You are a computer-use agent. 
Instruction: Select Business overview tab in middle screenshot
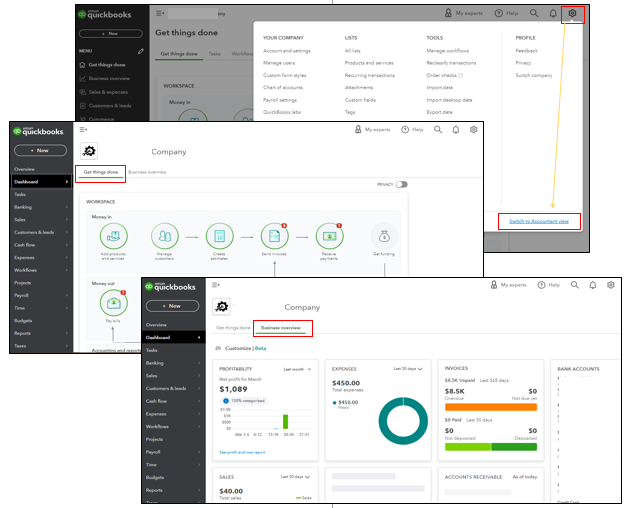tap(148, 172)
